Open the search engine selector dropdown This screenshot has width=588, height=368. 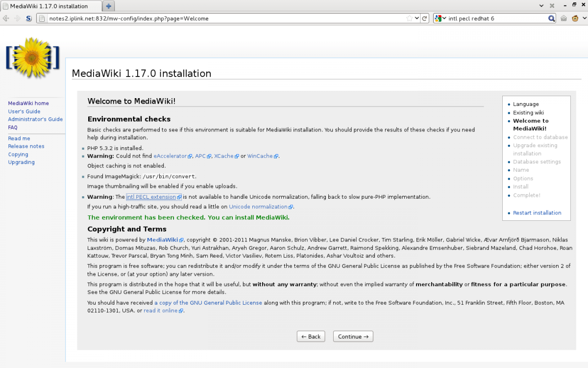441,19
